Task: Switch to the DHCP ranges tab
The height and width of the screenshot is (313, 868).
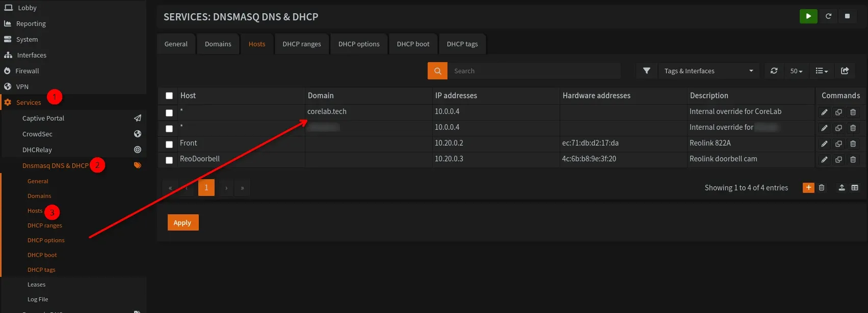Action: click(x=302, y=44)
